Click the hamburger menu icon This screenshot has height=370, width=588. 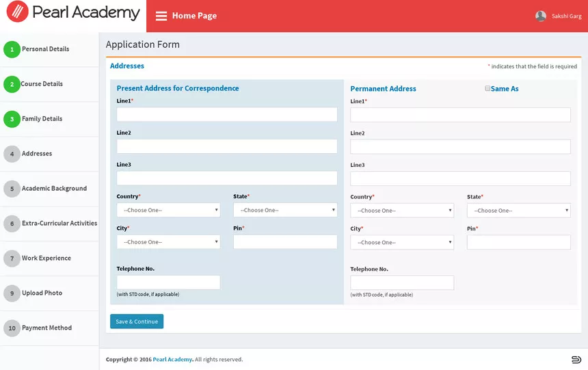tap(161, 16)
